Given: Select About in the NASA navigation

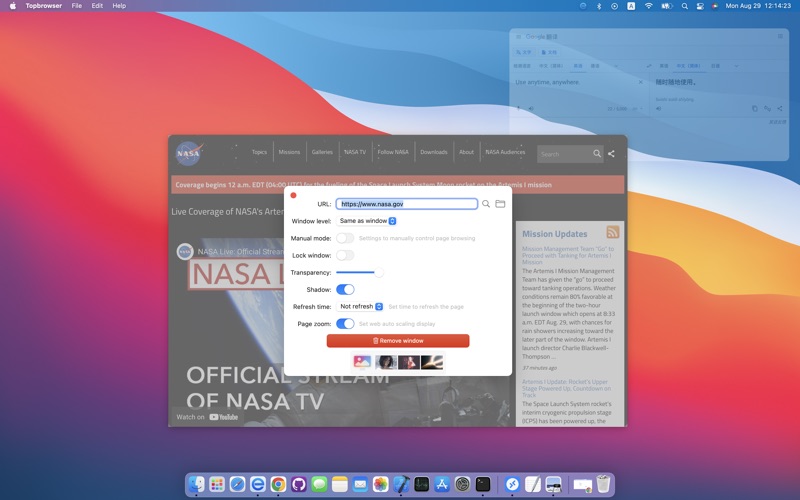Looking at the screenshot, I should [466, 152].
